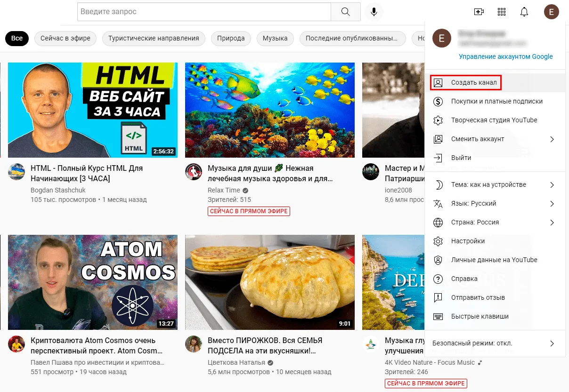This screenshot has height=392, width=569.
Task: Open HTML - Полный Курс video title
Action: pos(87,173)
